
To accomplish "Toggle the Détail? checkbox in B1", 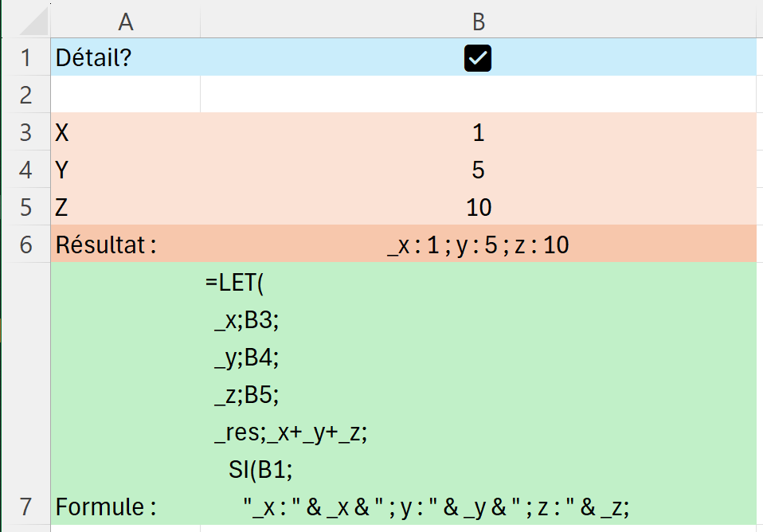I will pyautogui.click(x=478, y=58).
